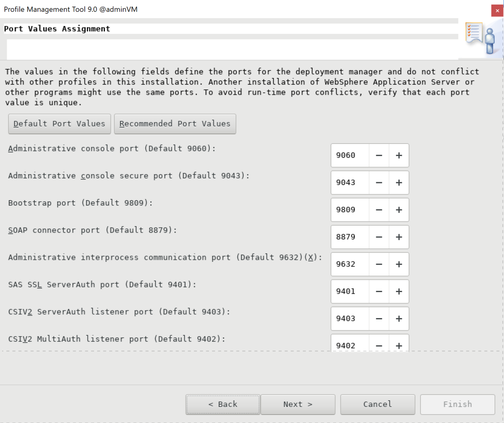Image resolution: width=504 pixels, height=423 pixels.
Task: Click the profile wizard icon in header
Action: 481,38
